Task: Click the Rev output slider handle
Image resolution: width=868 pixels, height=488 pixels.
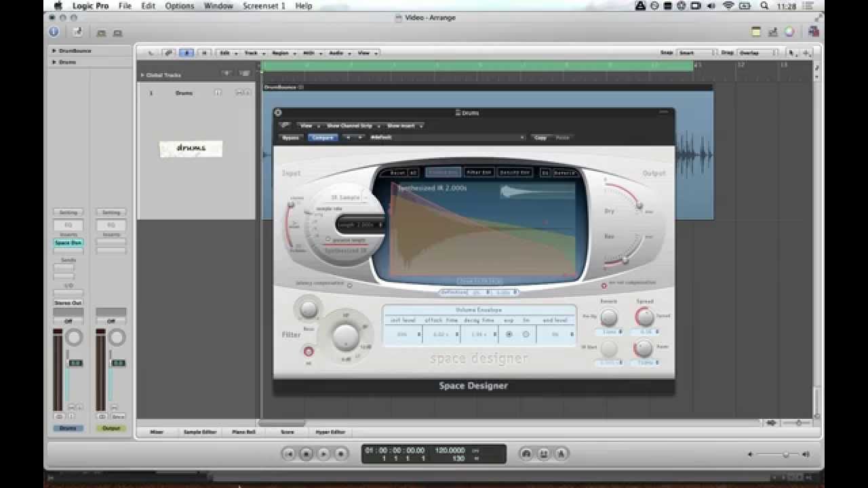Action: (625, 260)
